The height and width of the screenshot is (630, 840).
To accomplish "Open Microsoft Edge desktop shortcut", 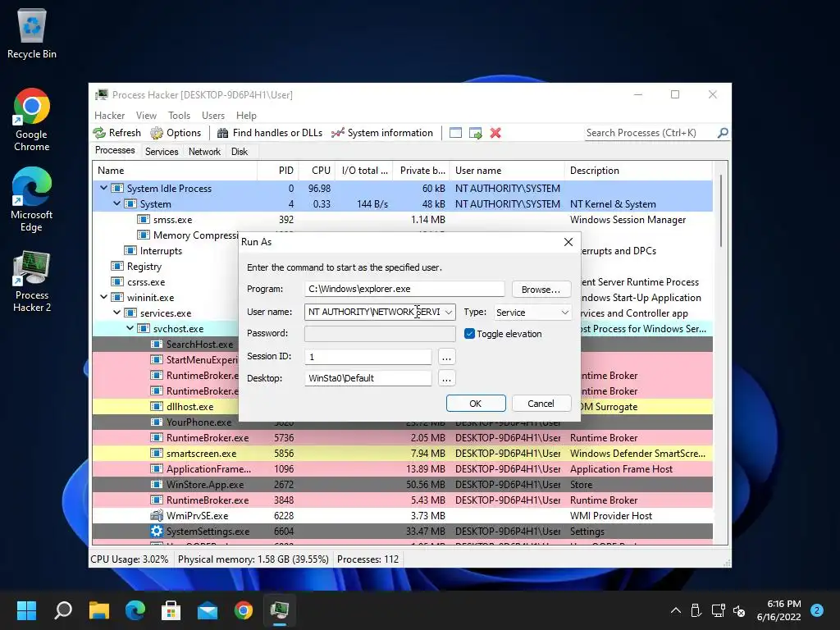I will tap(32, 200).
